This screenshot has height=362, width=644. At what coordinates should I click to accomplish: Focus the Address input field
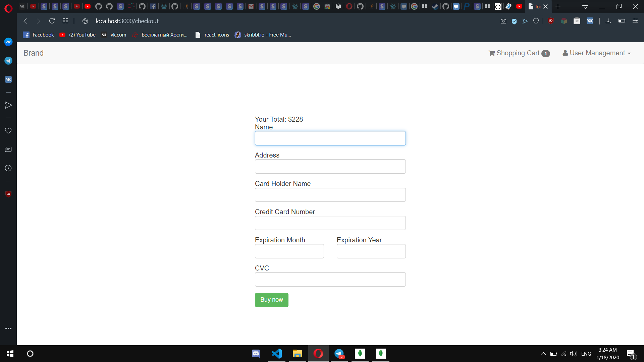pos(330,166)
